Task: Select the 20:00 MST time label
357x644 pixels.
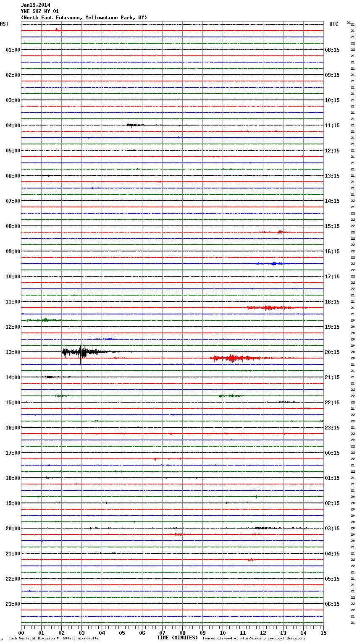Action: pyautogui.click(x=13, y=529)
